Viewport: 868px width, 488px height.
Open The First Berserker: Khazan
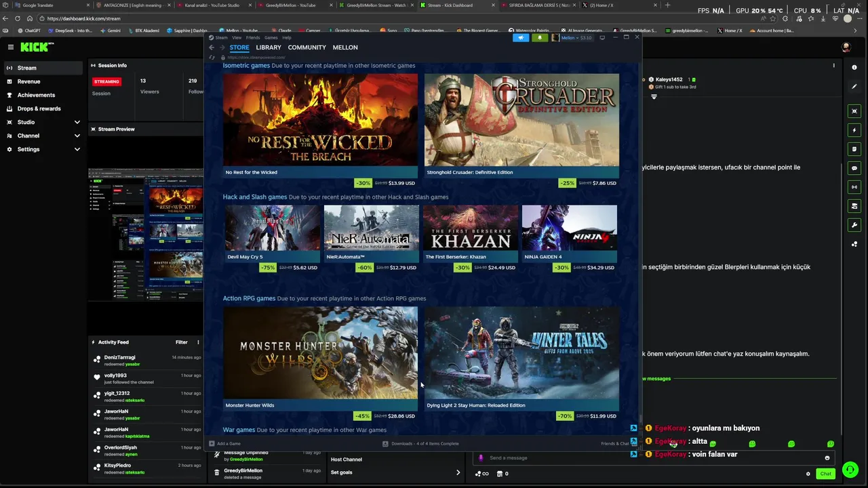tap(470, 233)
